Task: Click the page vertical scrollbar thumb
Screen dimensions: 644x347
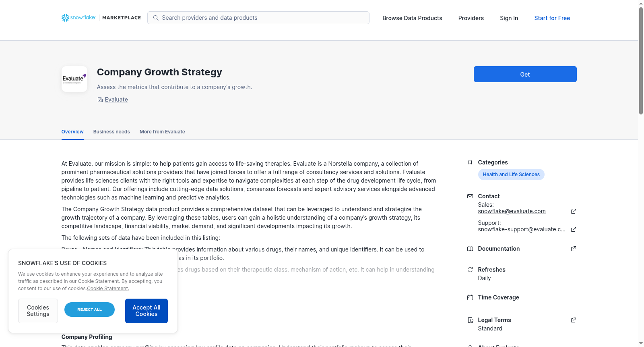Action: click(x=641, y=60)
